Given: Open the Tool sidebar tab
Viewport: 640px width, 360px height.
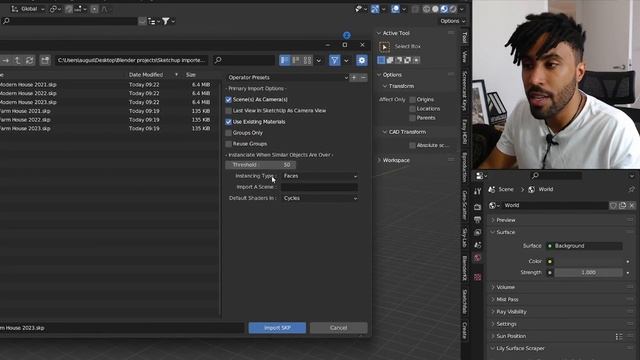Looking at the screenshot, I should [x=464, y=38].
